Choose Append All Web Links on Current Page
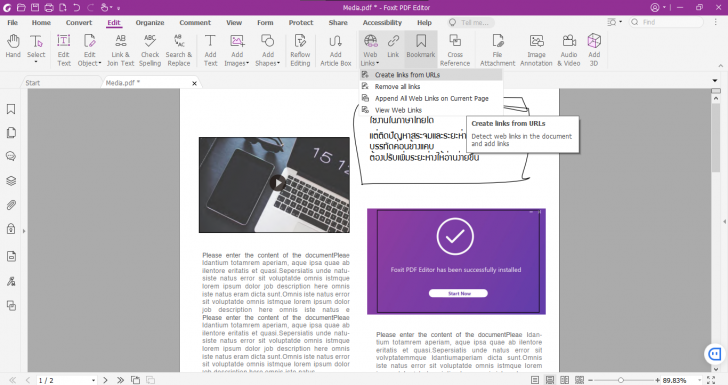728x385 pixels. [x=431, y=98]
